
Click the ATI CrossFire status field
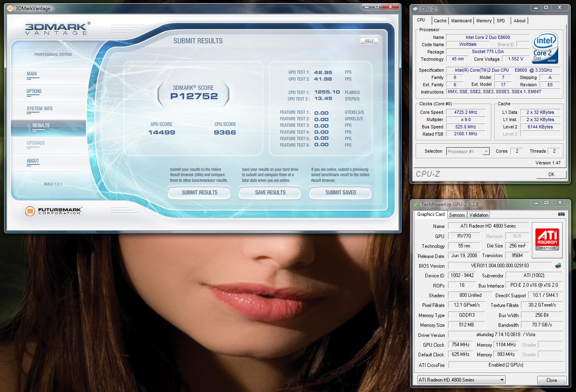click(x=505, y=365)
